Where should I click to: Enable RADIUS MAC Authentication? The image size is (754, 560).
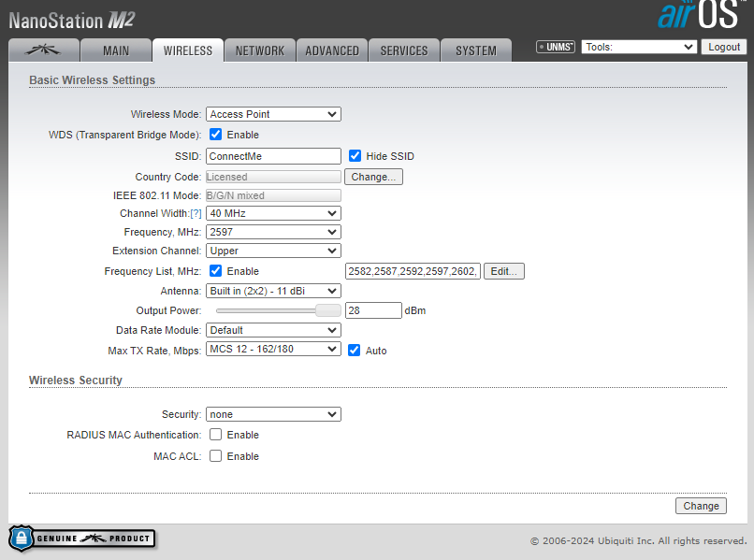tap(216, 435)
